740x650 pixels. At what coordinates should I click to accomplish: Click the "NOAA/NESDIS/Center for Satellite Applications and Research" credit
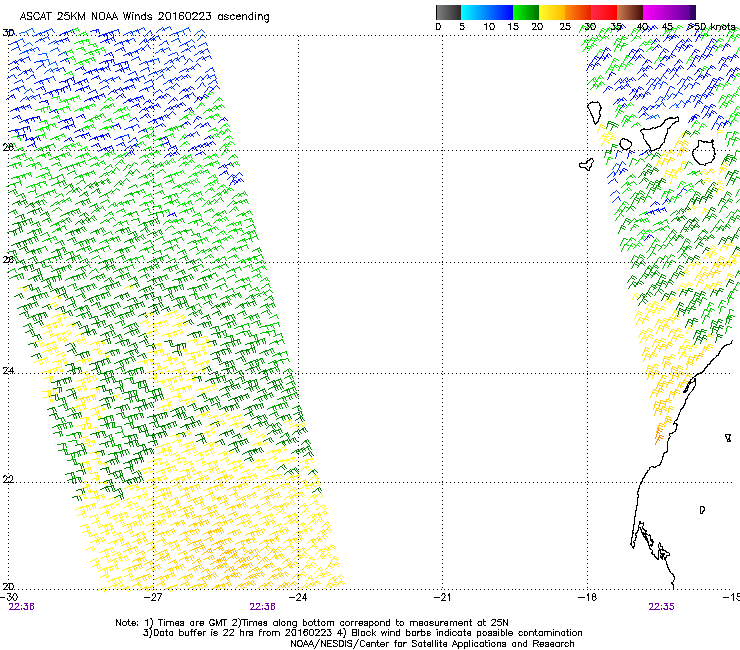point(432,644)
